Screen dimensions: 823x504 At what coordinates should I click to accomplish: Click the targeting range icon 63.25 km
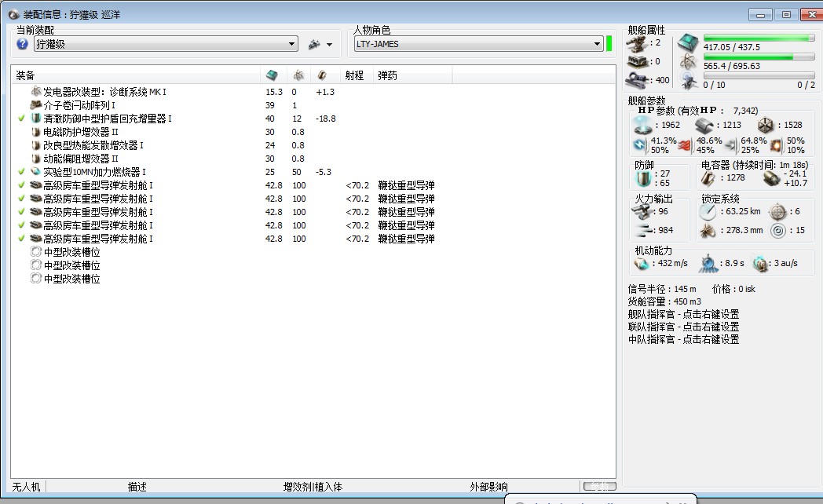[708, 211]
